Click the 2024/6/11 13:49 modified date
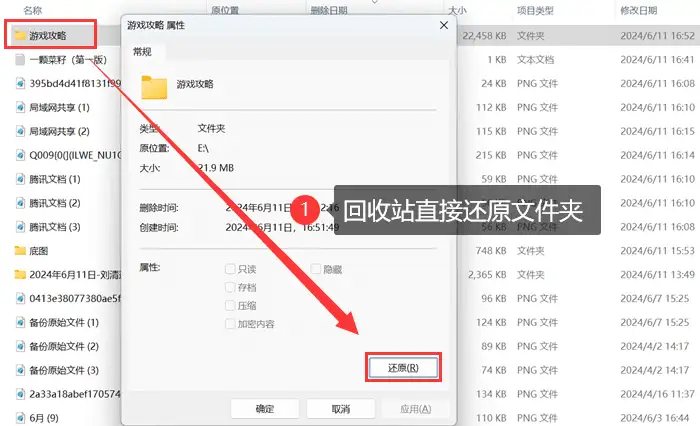 tap(658, 275)
